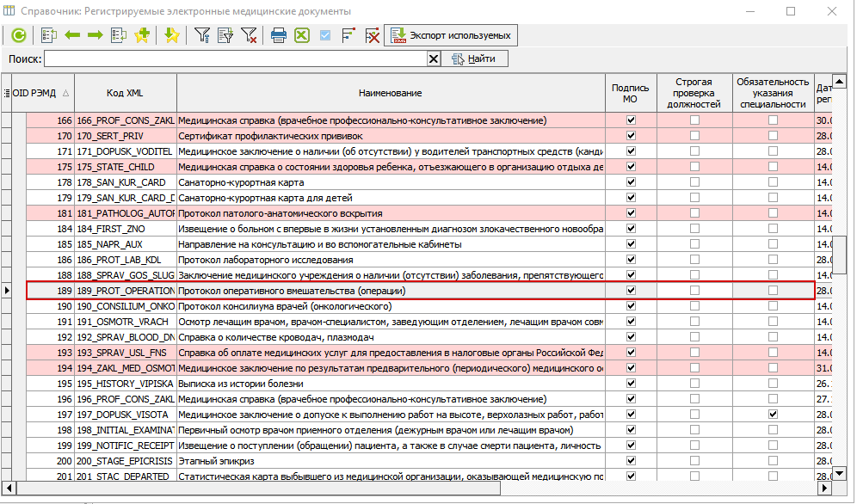Click the star with green down arrow icon

[171, 35]
